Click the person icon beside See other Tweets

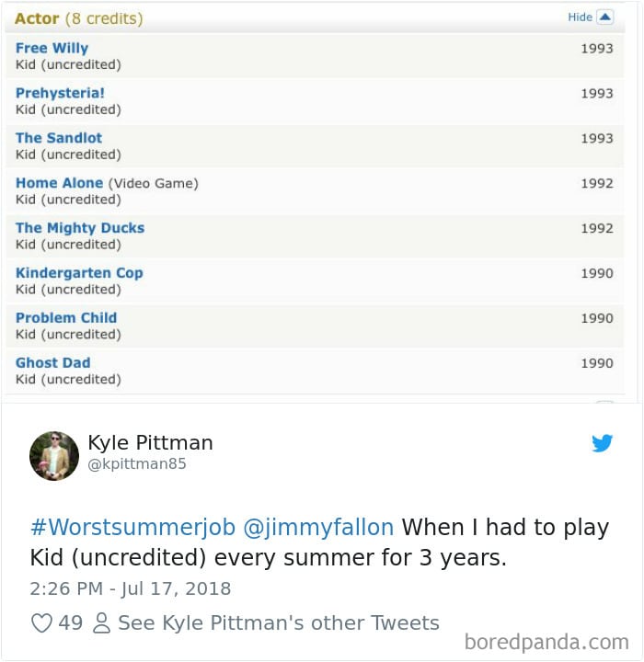click(102, 622)
